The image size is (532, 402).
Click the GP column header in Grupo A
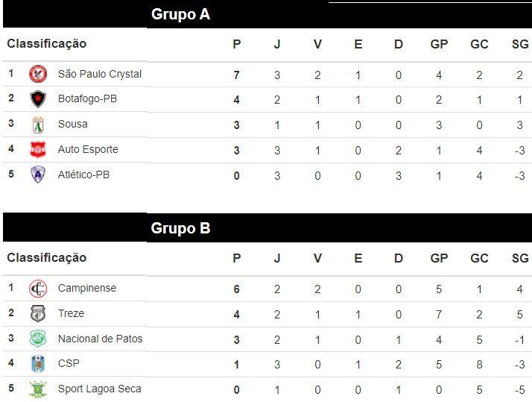(439, 44)
